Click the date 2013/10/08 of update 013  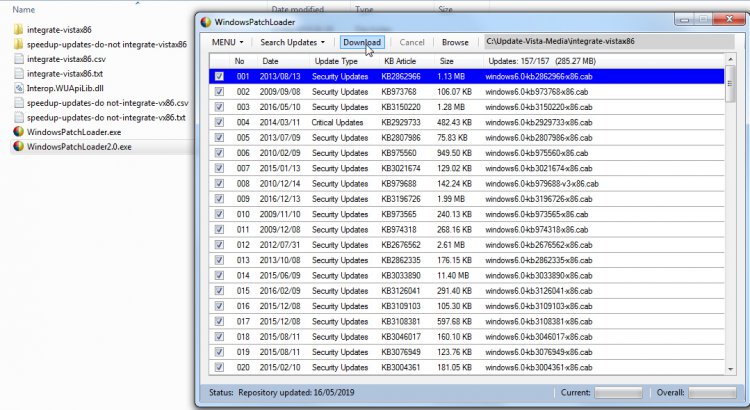(x=280, y=260)
